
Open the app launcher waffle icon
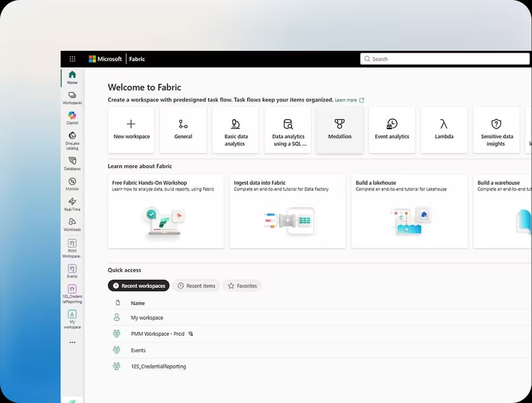pos(72,59)
